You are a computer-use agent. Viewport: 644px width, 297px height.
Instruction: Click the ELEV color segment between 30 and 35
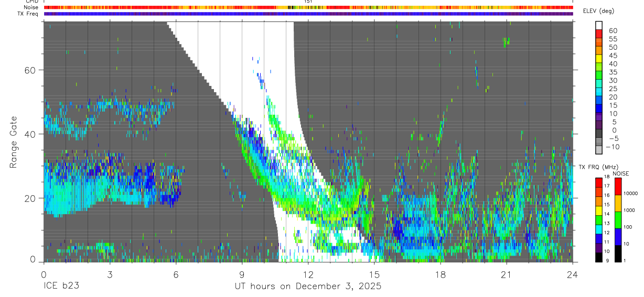tap(599, 75)
